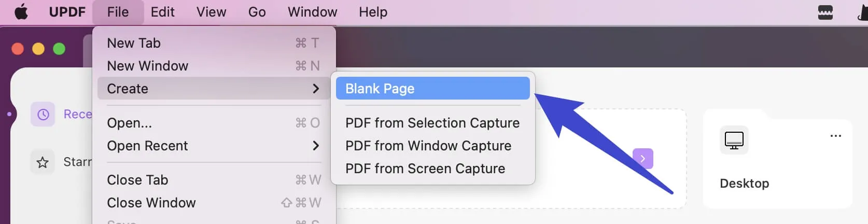Click the menu bar status icon at right
Screen dimensions: 868x224
(x=825, y=12)
